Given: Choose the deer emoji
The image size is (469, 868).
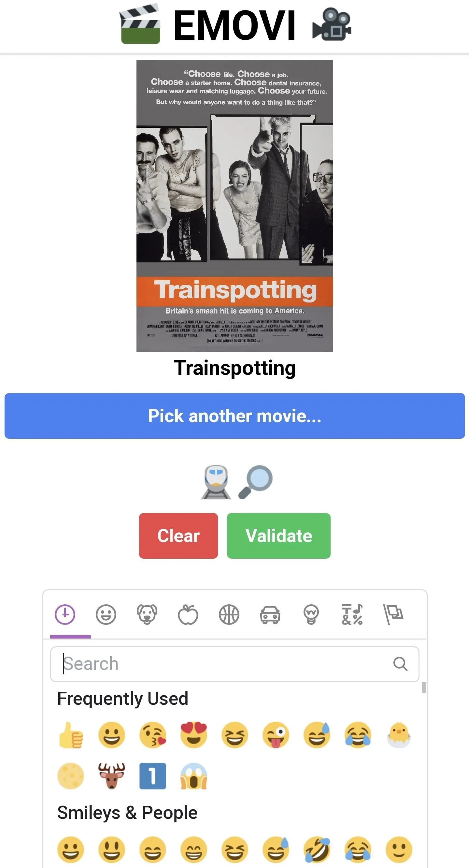Looking at the screenshot, I should (x=111, y=776).
